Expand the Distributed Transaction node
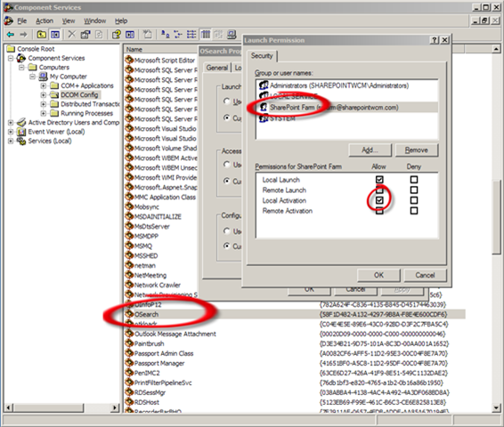Viewport: 504px width, 427px height. coord(44,104)
